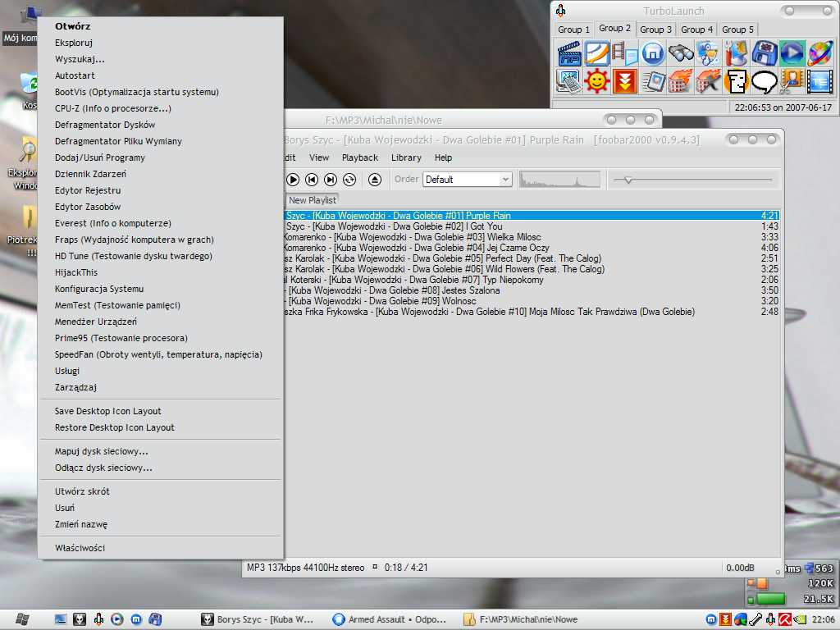The image size is (840, 630).
Task: Open the New Playlist tab
Action: pos(313,200)
